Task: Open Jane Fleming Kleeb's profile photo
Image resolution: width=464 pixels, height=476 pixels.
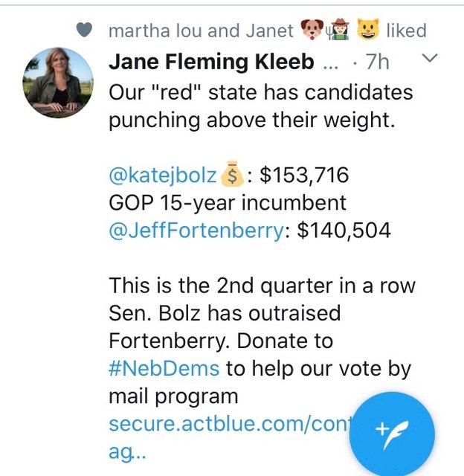Action: coord(54,83)
